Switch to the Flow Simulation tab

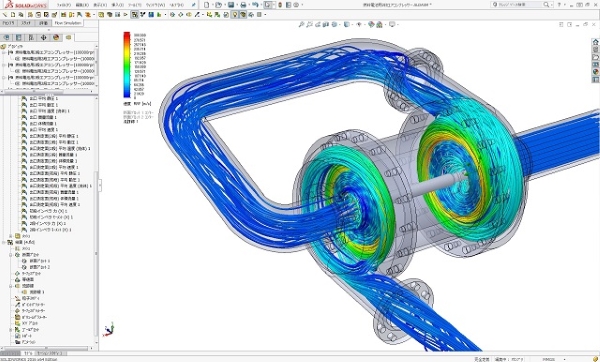(68, 23)
